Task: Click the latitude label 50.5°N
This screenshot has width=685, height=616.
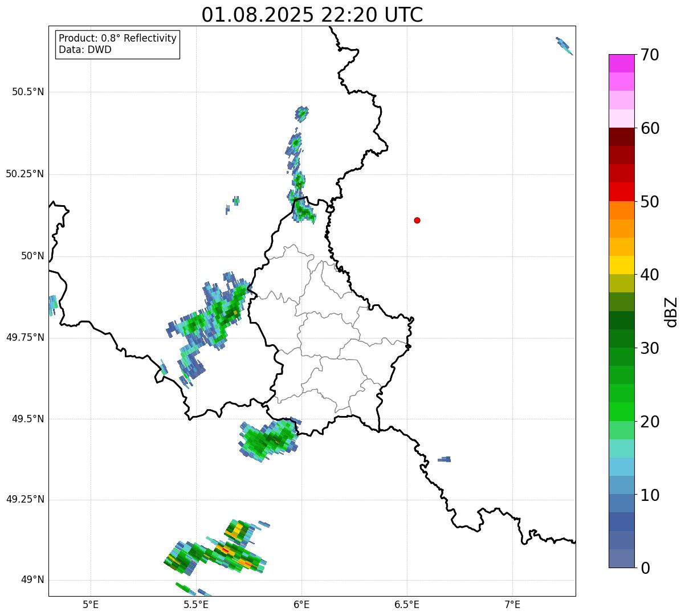Action: tap(27, 92)
